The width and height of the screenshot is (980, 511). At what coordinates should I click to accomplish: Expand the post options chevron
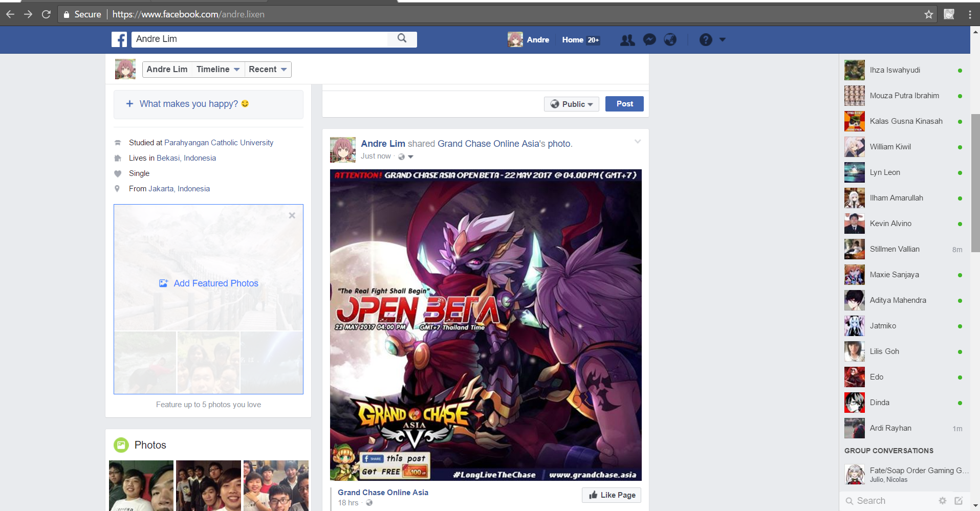coord(638,142)
